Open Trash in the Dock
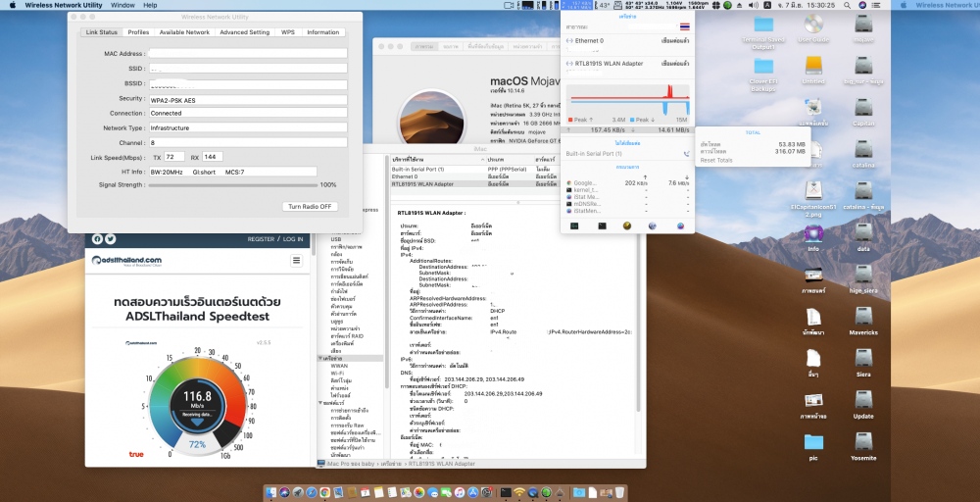Screen dimensions: 980x502 coord(619,492)
